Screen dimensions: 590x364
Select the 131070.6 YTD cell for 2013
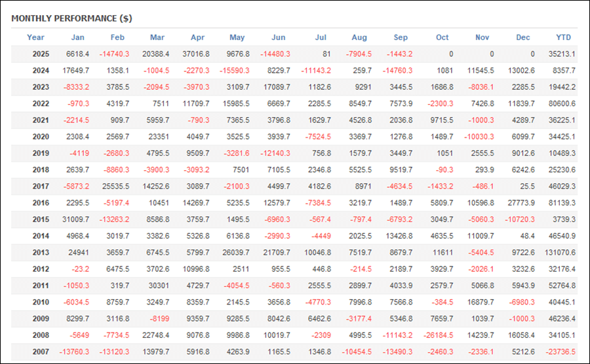tap(559, 253)
